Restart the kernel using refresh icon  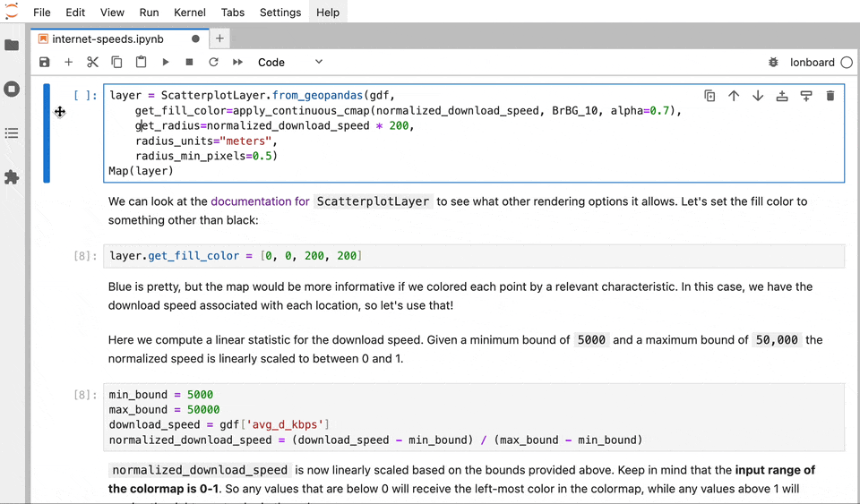(x=213, y=62)
